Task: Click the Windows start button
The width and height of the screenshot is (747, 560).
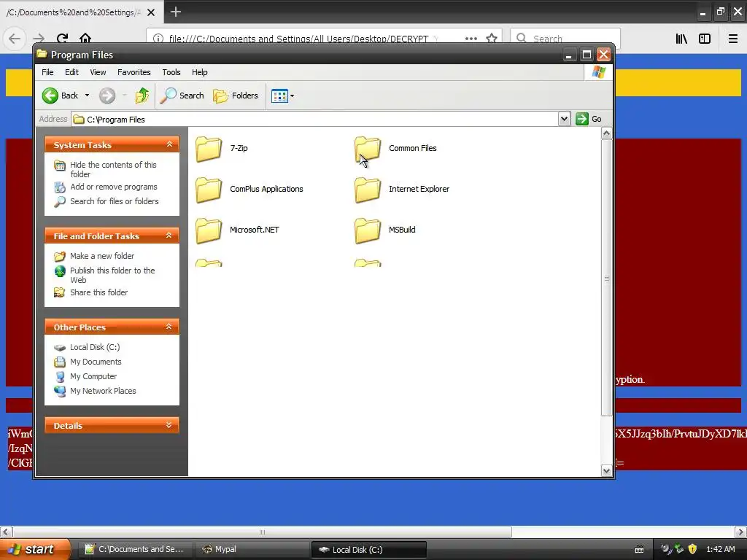Action: (35, 549)
